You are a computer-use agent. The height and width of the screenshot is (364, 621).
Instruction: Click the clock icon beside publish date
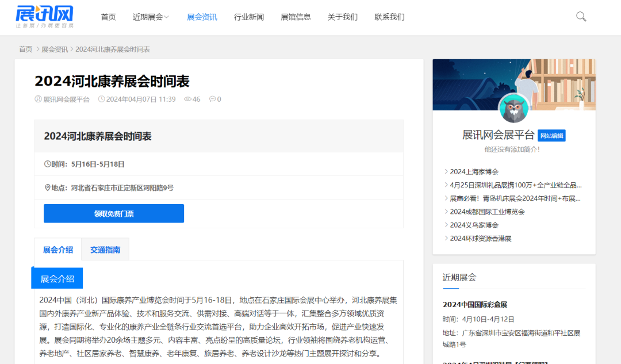pos(102,99)
